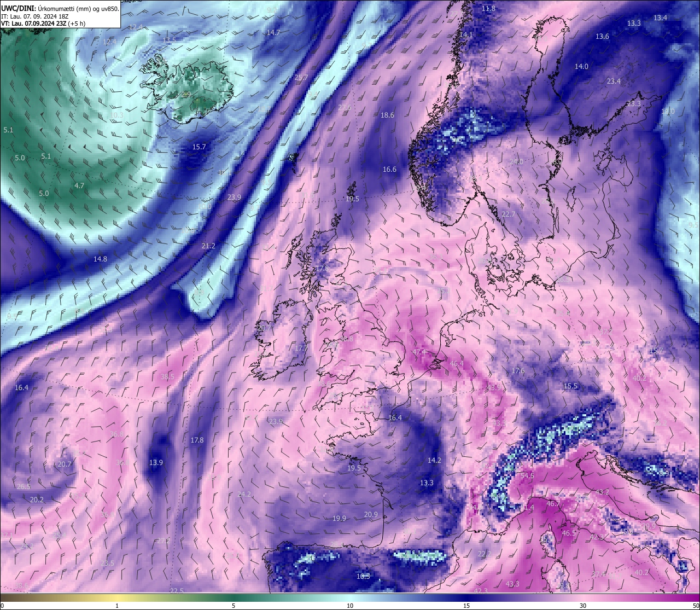The height and width of the screenshot is (610, 700).
Task: Select the 14.1 value over Norway
Action: (x=466, y=35)
